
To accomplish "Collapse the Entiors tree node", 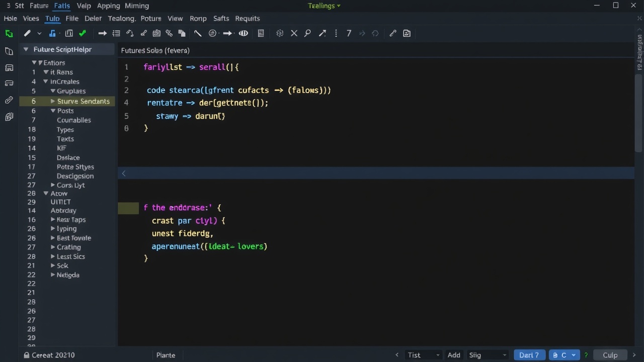I will (x=34, y=63).
